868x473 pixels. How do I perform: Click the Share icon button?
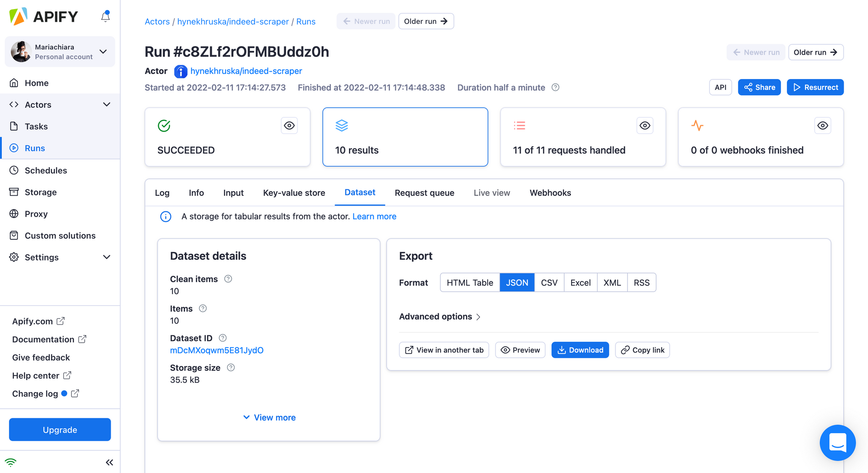760,87
